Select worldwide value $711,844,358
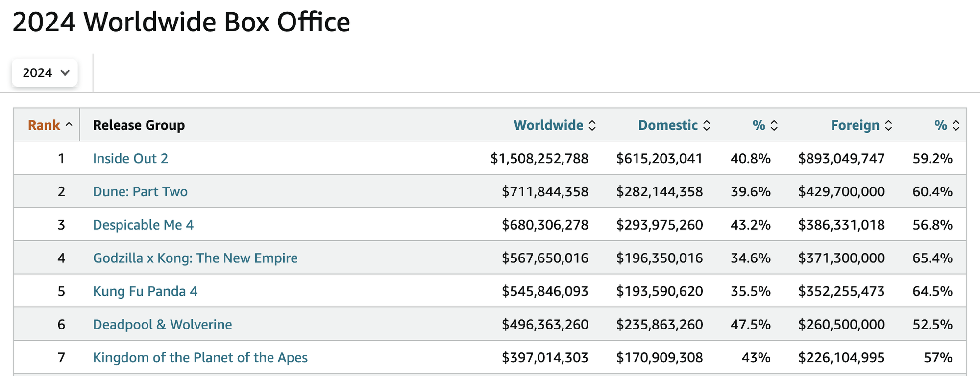Screen dimensions: 980x376 (x=545, y=192)
